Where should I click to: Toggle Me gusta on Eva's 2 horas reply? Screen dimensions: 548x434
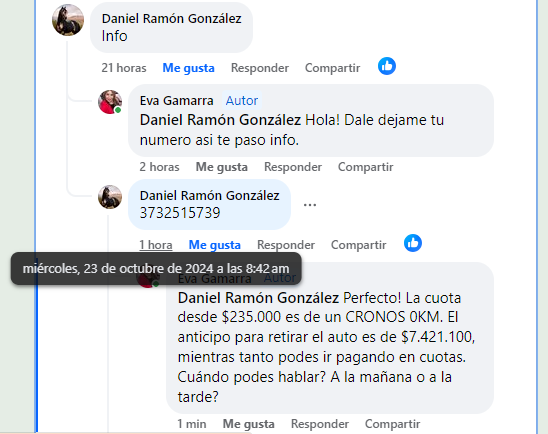click(x=222, y=167)
